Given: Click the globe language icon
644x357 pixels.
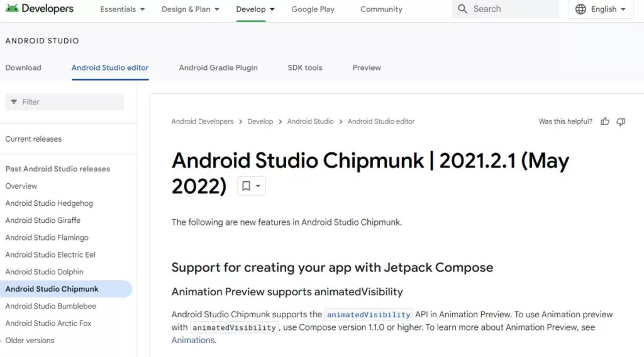Looking at the screenshot, I should [x=580, y=9].
